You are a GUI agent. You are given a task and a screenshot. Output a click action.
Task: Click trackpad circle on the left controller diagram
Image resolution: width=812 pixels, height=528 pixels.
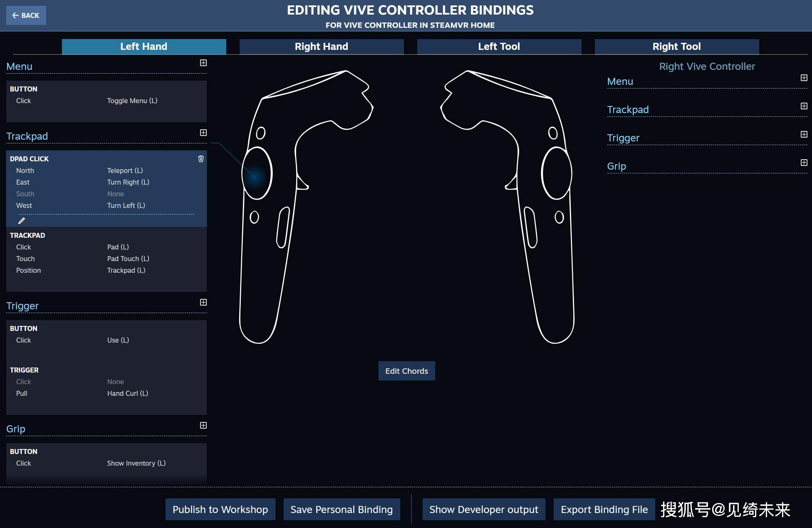pos(257,173)
